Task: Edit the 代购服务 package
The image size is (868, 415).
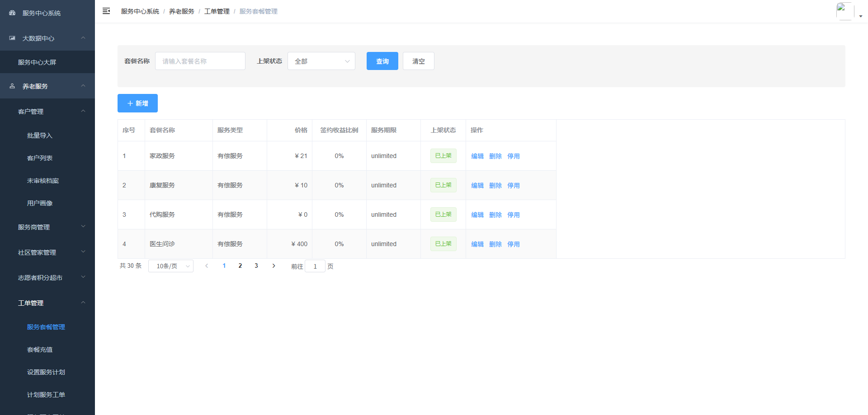Action: (477, 214)
